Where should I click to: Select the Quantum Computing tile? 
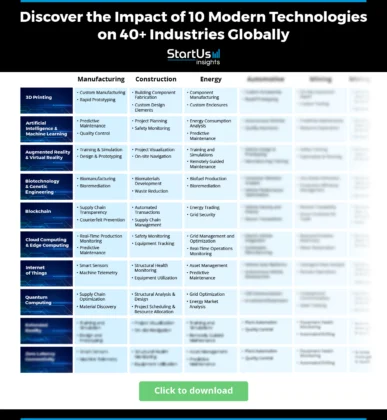click(x=46, y=302)
